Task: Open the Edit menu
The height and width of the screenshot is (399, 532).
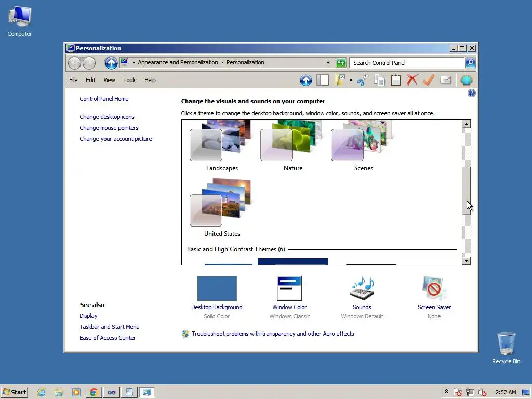Action: 90,80
